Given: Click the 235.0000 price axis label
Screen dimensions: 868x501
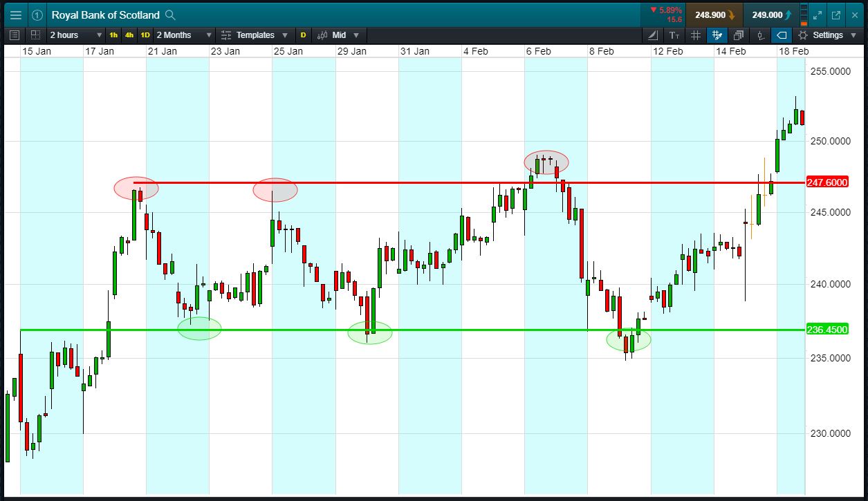Looking at the screenshot, I should 830,358.
